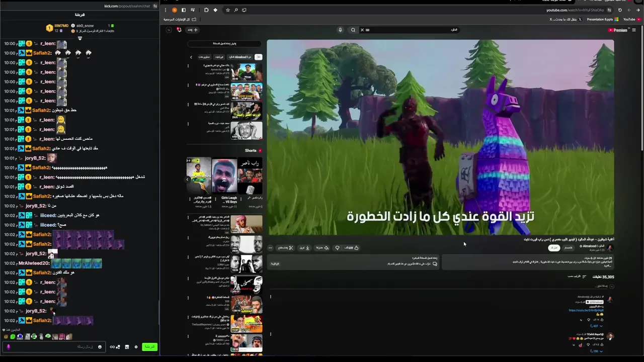The height and width of the screenshot is (362, 644).
Task: Open live chat replay button above sidebar
Action: pos(224,44)
